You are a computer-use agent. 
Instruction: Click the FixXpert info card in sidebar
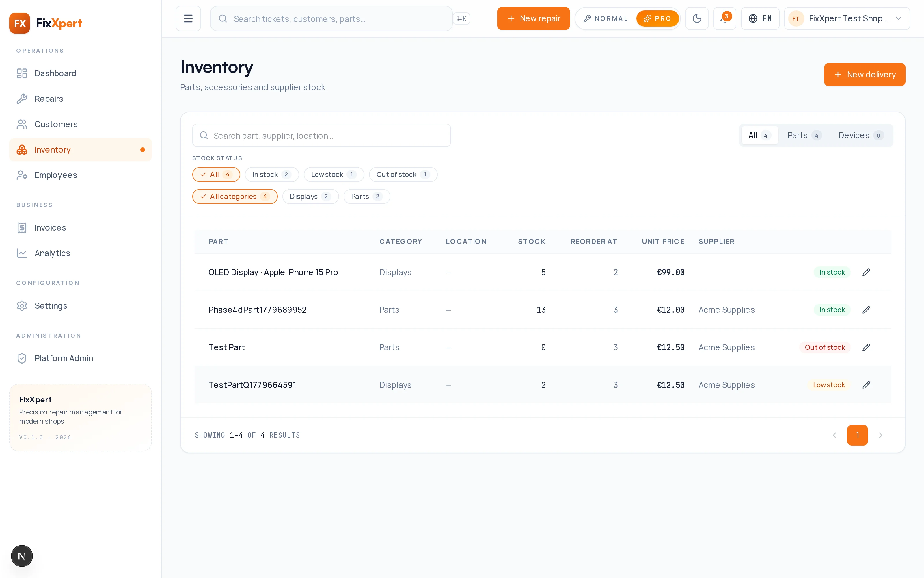pyautogui.click(x=80, y=417)
